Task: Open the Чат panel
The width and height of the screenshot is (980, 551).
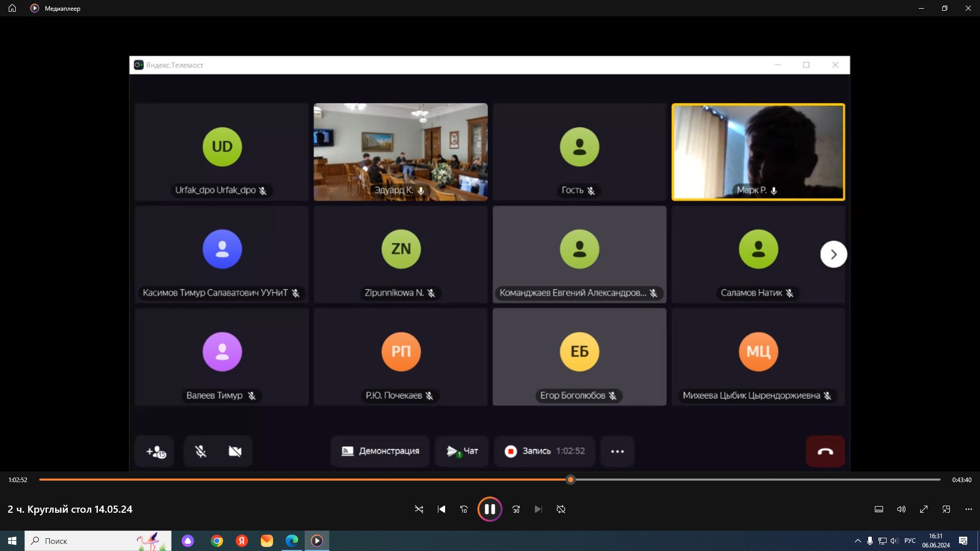Action: (462, 451)
